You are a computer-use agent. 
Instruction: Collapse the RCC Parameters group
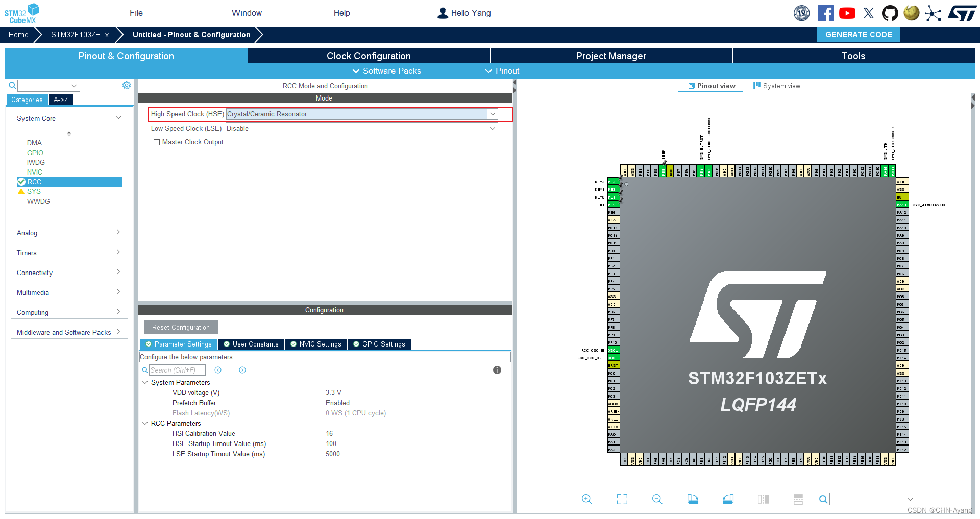tap(145, 423)
